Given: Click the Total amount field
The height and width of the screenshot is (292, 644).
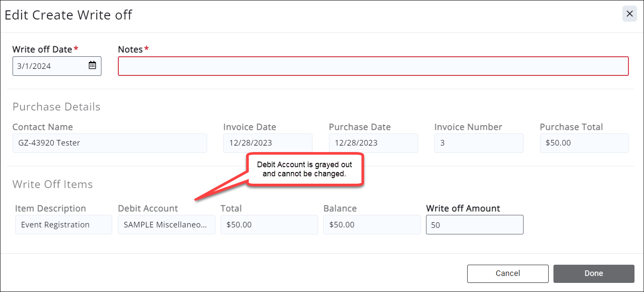Looking at the screenshot, I should click(x=269, y=225).
